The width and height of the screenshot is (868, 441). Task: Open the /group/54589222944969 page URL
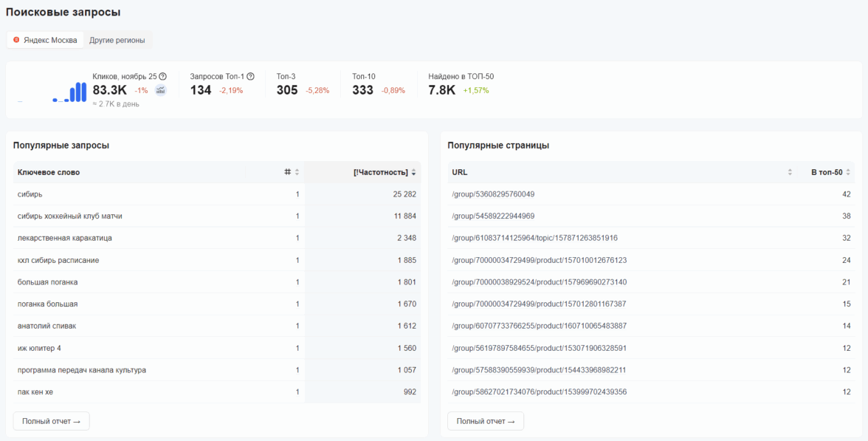(x=492, y=216)
